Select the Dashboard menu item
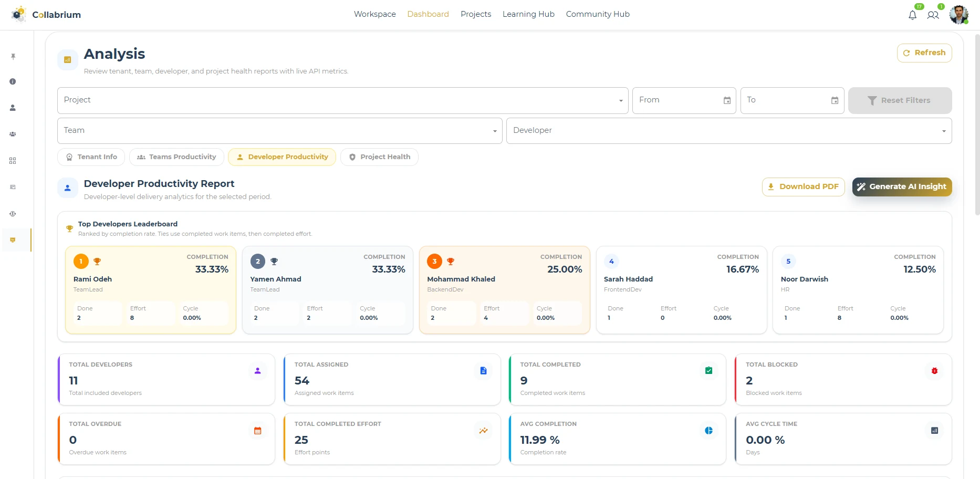The height and width of the screenshot is (479, 980). pos(428,14)
